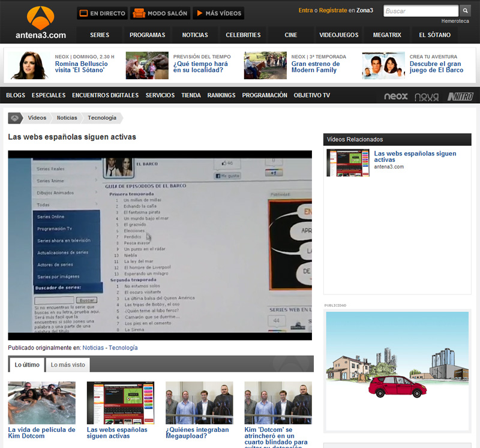Image resolution: width=480 pixels, height=448 pixels.
Task: Click the Entra login link
Action: [x=305, y=10]
